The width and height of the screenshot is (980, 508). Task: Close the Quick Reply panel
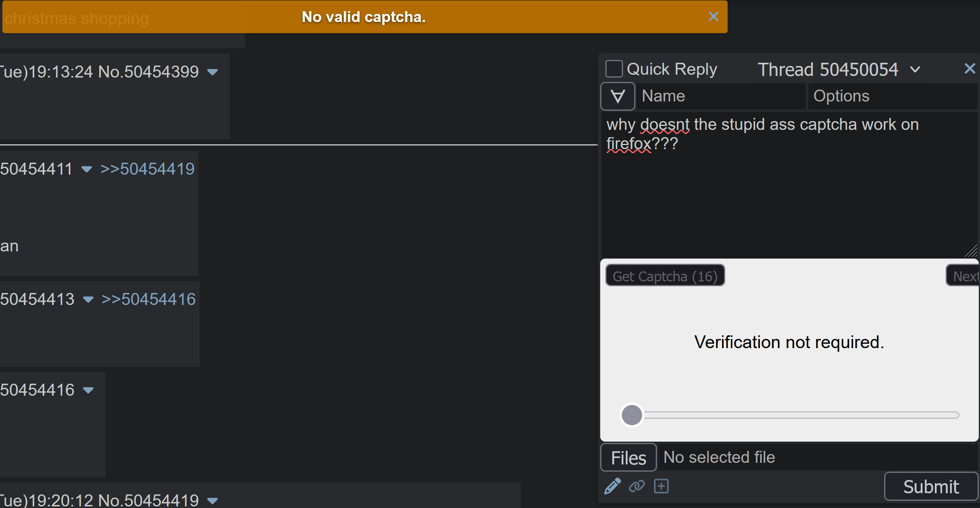click(x=970, y=69)
